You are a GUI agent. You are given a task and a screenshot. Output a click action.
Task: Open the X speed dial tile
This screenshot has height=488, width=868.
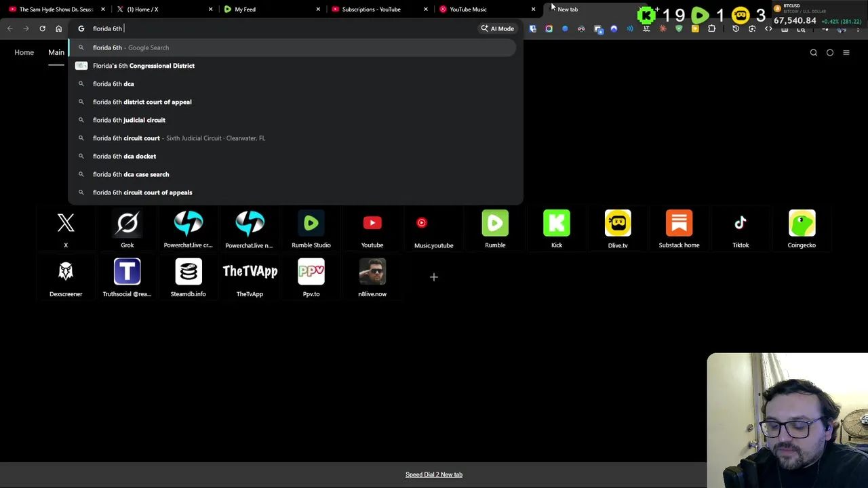(x=66, y=229)
